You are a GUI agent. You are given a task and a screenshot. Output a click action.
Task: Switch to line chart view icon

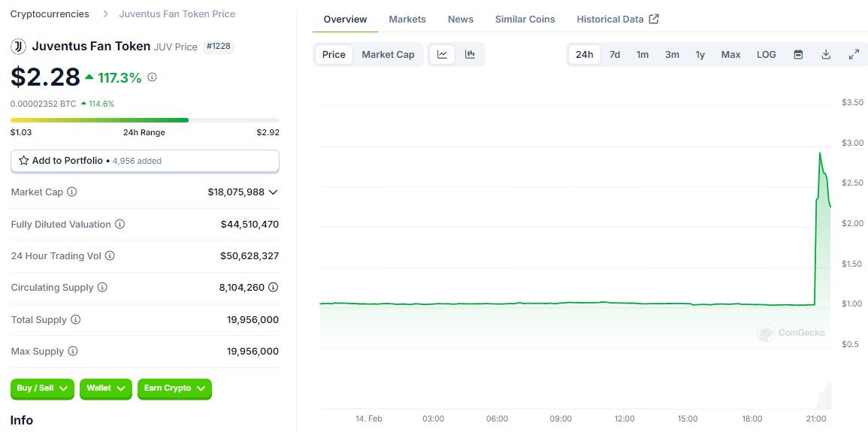tap(443, 54)
